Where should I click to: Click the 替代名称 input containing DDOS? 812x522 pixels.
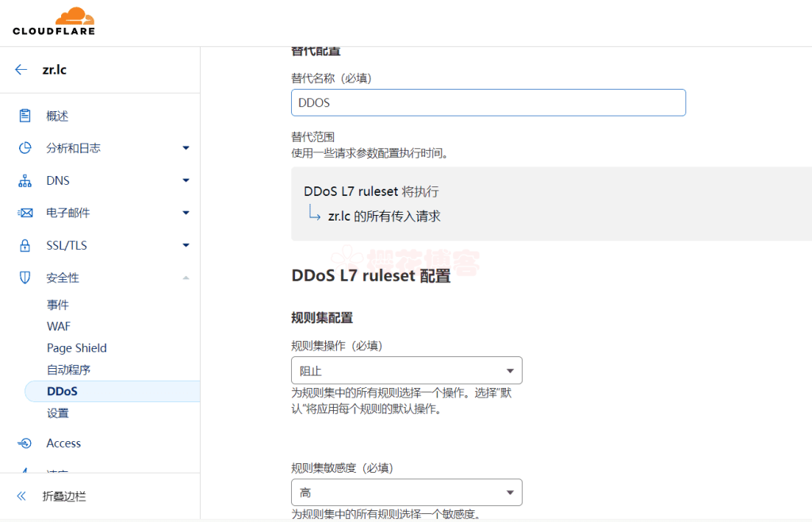pos(488,102)
